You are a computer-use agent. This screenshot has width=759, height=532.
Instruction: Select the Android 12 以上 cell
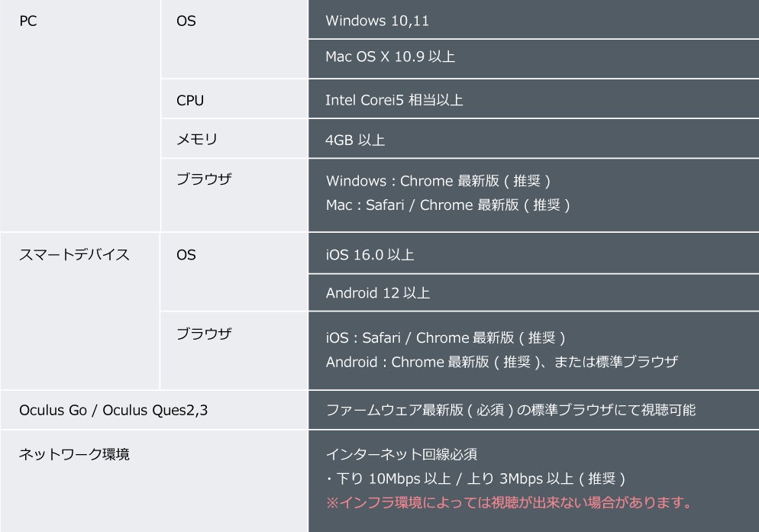click(377, 292)
